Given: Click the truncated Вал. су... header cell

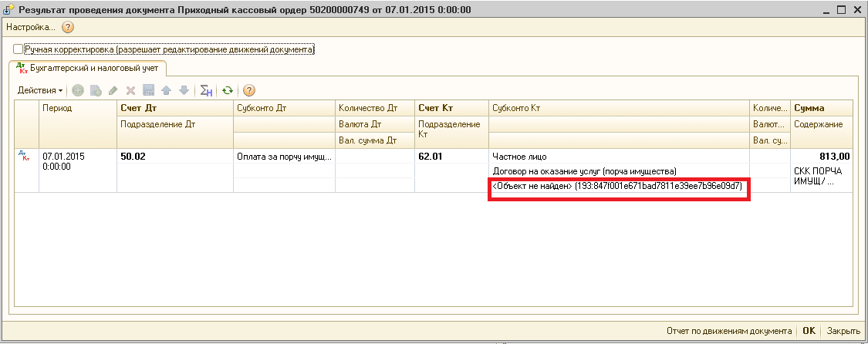Looking at the screenshot, I should [x=771, y=140].
